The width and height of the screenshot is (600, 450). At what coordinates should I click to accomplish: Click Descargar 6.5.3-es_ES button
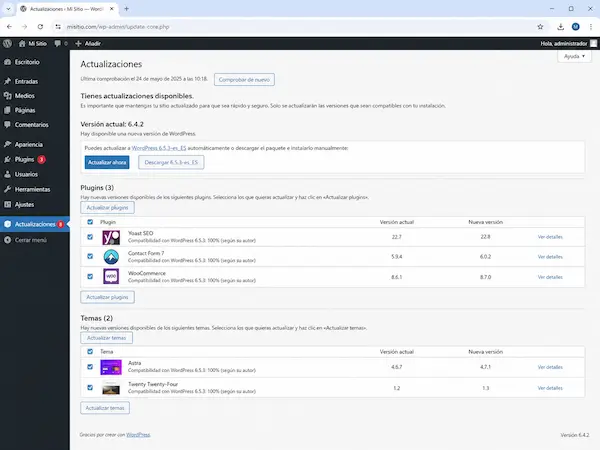coord(171,162)
